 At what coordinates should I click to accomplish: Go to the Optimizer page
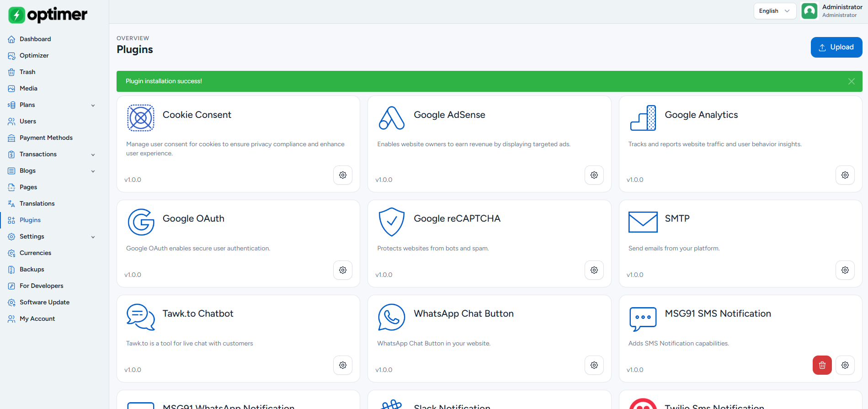coord(34,55)
